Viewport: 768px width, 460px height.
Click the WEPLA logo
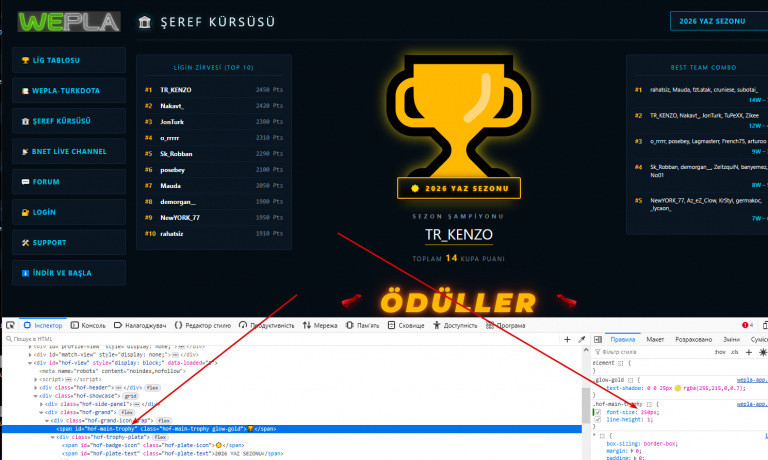point(69,22)
